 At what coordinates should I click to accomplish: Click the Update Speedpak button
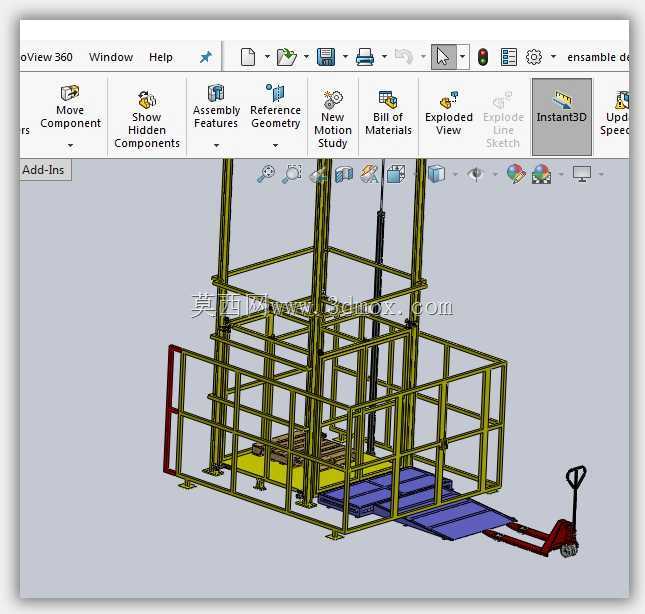click(x=616, y=113)
